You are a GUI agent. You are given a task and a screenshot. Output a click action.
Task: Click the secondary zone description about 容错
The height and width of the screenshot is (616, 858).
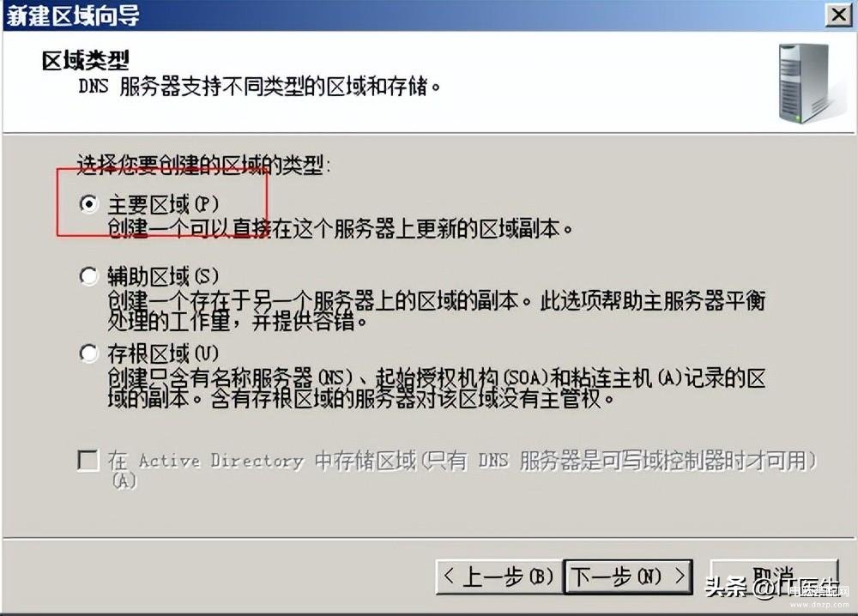pos(436,311)
